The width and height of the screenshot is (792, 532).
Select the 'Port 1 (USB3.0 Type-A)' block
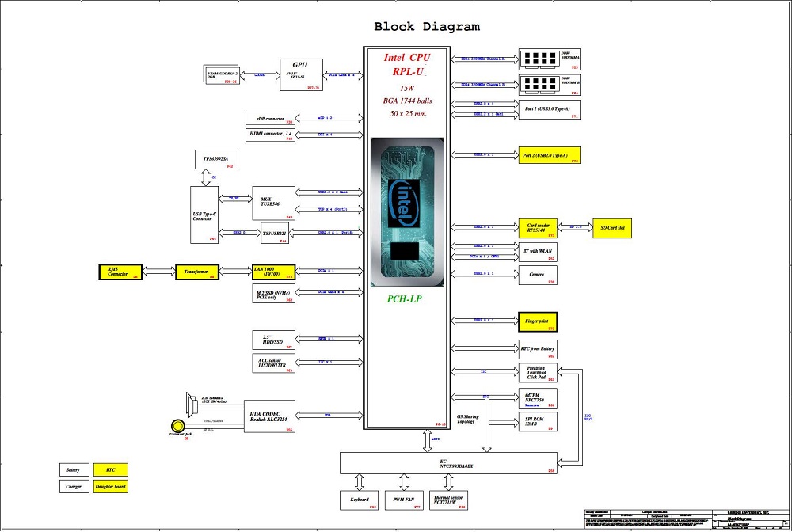coord(549,109)
